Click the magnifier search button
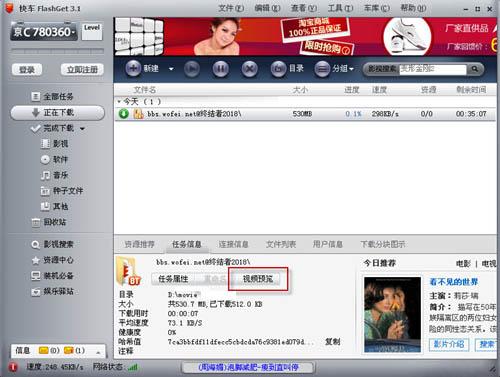Viewport: 500px width, 377px height. 475,69
